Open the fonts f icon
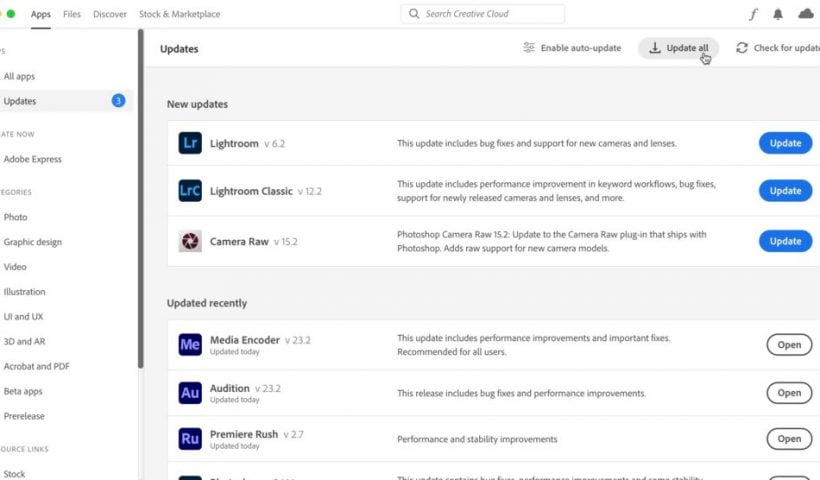 coord(753,14)
